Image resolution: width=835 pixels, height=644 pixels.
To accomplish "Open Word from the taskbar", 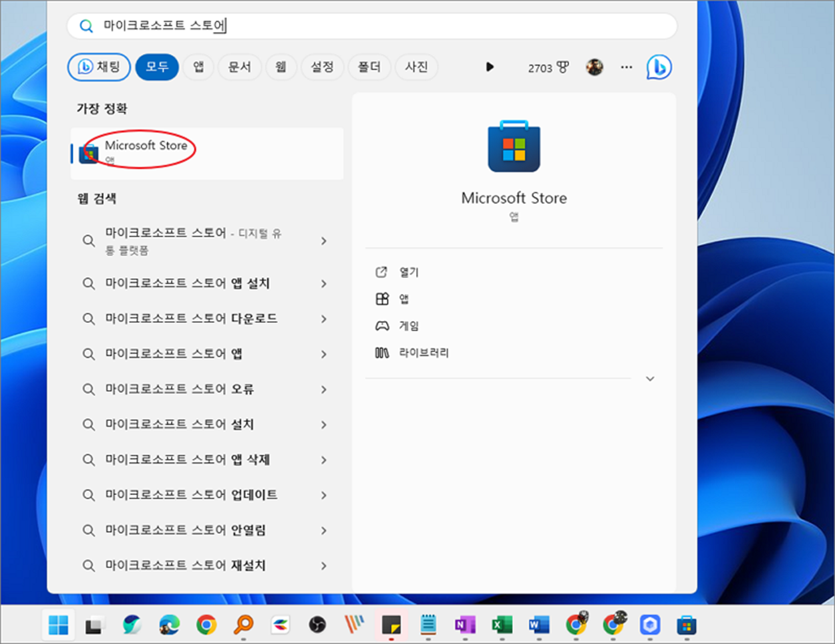I will [x=538, y=625].
